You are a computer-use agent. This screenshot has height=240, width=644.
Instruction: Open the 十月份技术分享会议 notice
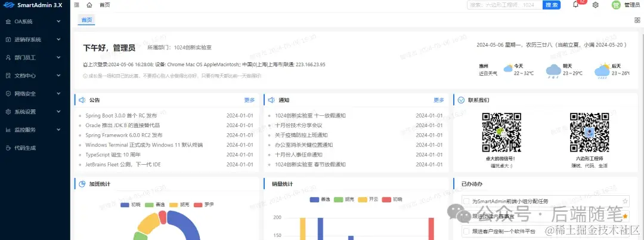[x=299, y=125]
